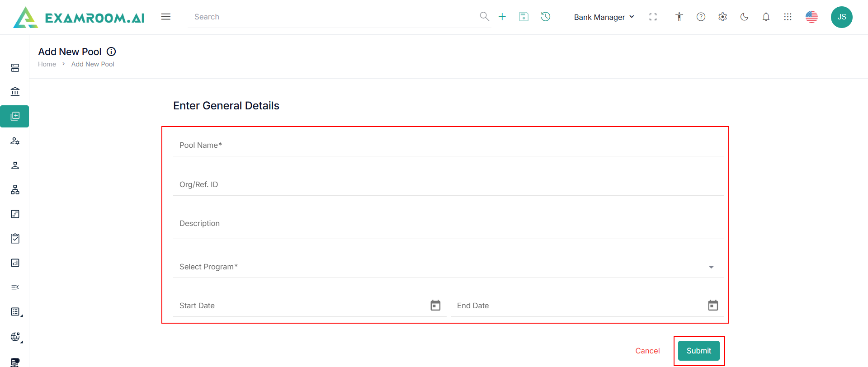Open the list document sidebar icon
Viewport: 868px width, 367px height.
tap(16, 312)
